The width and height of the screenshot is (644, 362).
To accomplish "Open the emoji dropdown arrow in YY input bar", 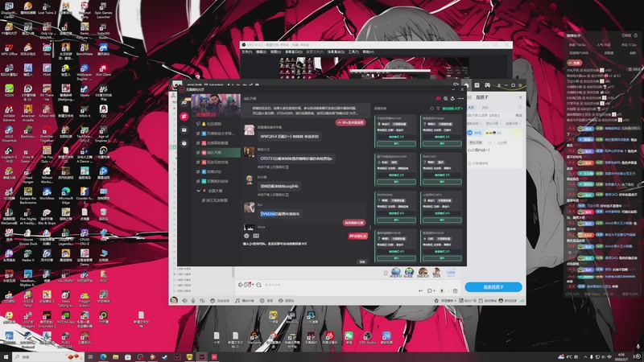I will pyautogui.click(x=253, y=285).
